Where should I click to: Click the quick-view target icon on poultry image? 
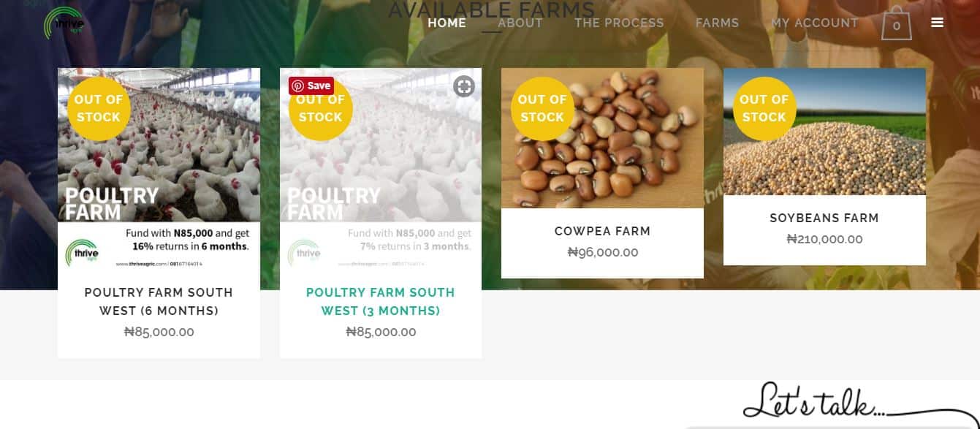click(x=464, y=86)
